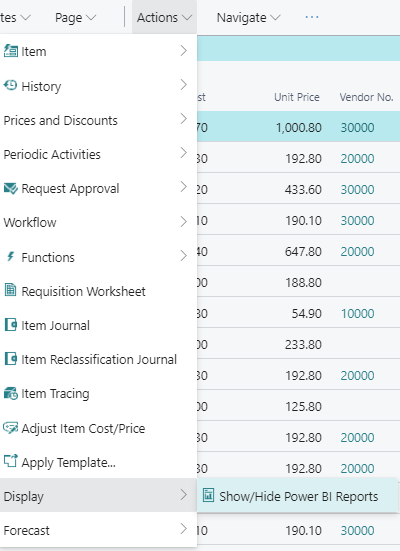Click the Power BI Reports chart icon

208,495
